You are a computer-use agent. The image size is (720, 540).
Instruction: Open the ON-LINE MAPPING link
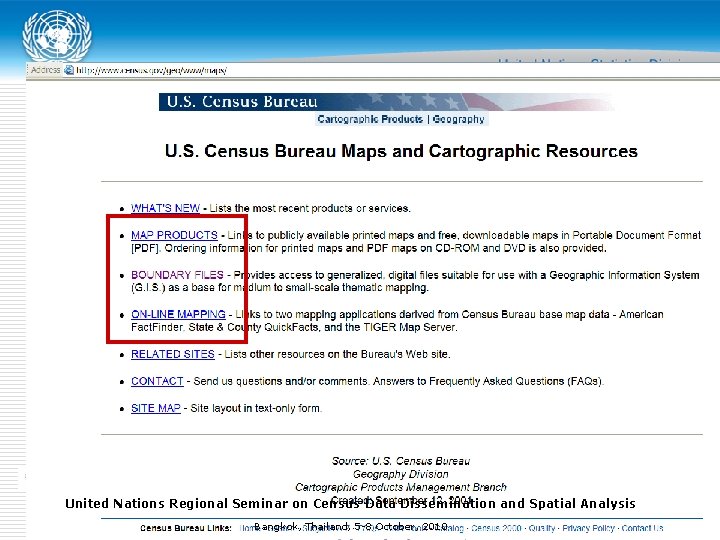pyautogui.click(x=178, y=314)
